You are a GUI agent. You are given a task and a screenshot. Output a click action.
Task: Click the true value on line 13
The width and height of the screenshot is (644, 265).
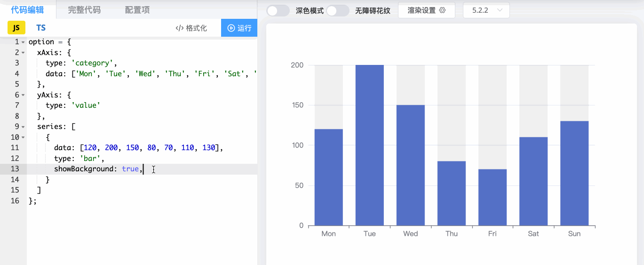130,169
